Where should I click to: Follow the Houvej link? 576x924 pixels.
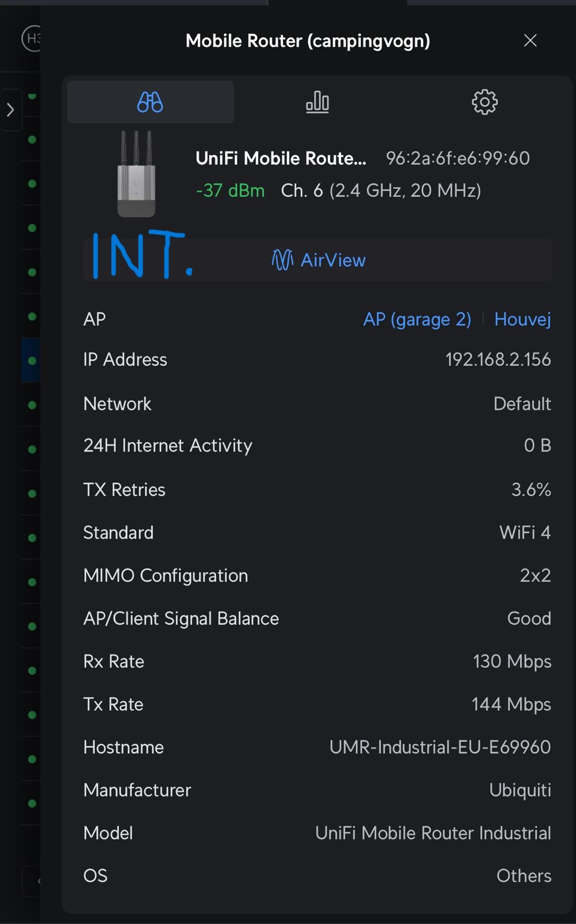(522, 319)
